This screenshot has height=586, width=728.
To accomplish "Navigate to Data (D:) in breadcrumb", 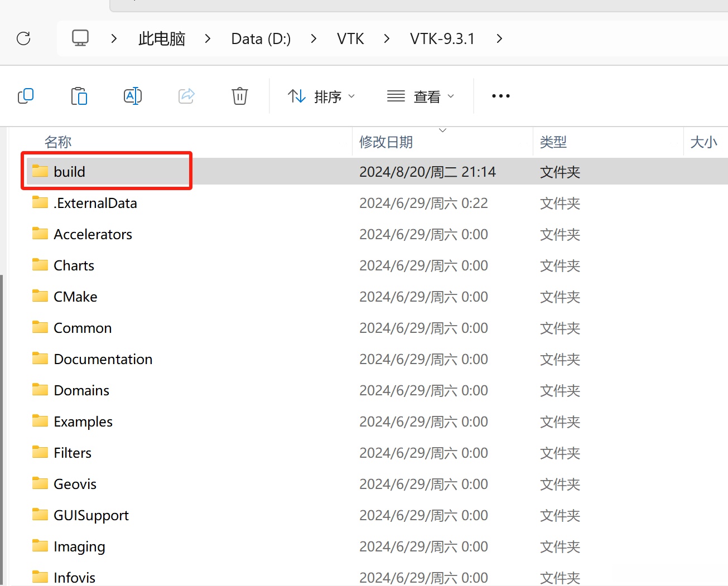I will point(261,38).
